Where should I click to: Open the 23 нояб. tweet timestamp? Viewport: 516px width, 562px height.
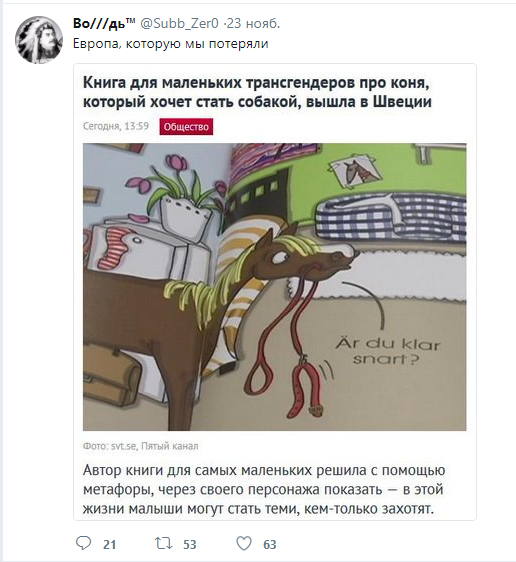point(253,24)
